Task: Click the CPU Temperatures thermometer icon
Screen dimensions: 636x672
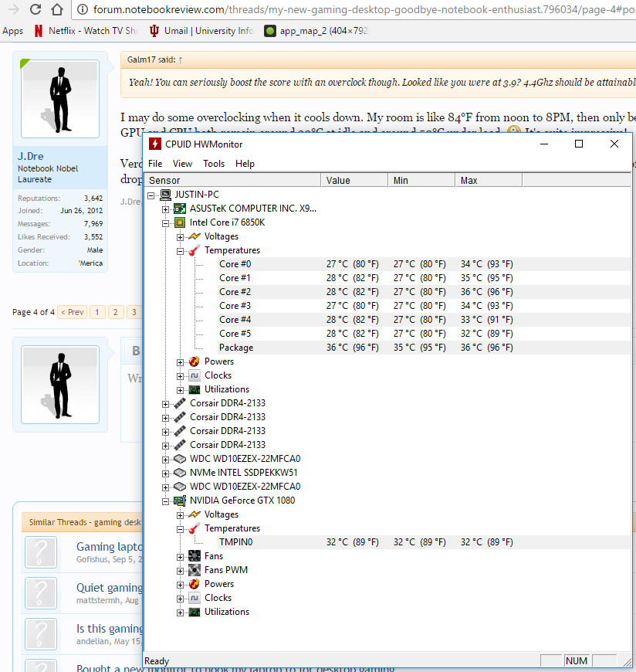Action: pyautogui.click(x=195, y=250)
